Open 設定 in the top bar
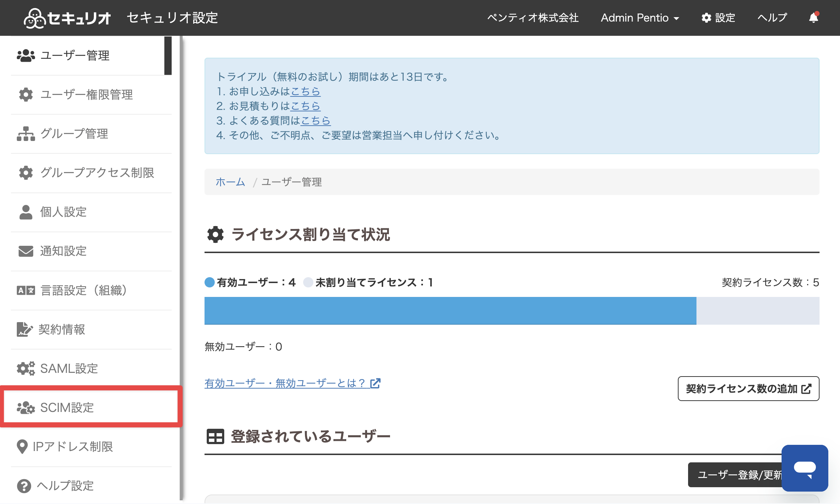Screen dimensions: 840x504 coord(718,18)
